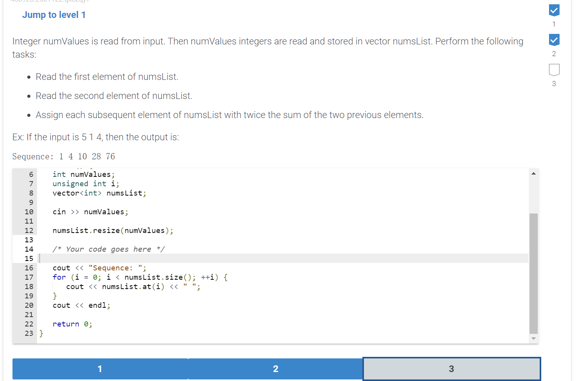Select the level 2 tab at bottom
This screenshot has height=381, width=588.
[x=275, y=369]
